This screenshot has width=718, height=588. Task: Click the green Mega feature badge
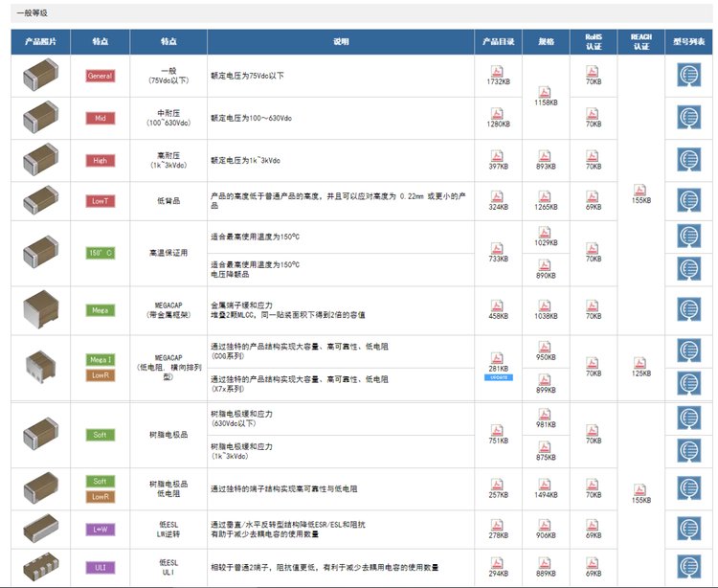click(100, 310)
